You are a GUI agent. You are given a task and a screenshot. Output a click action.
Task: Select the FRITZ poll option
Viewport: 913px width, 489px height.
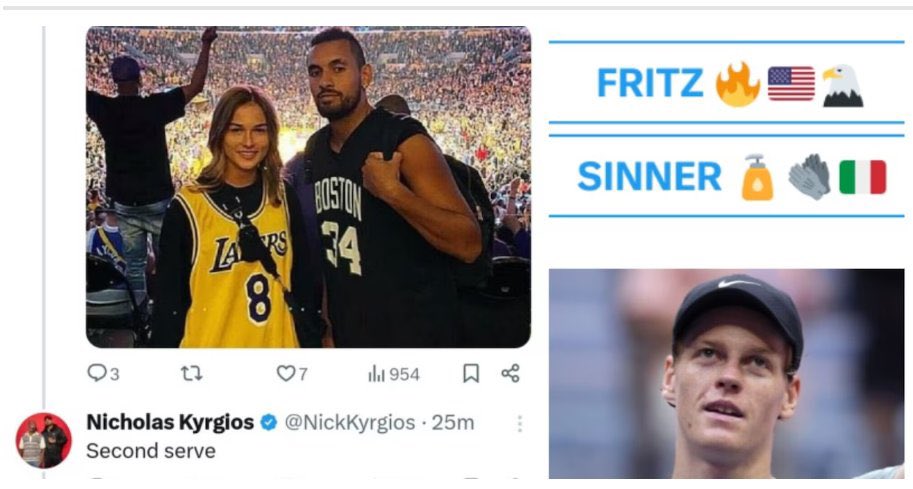click(727, 83)
